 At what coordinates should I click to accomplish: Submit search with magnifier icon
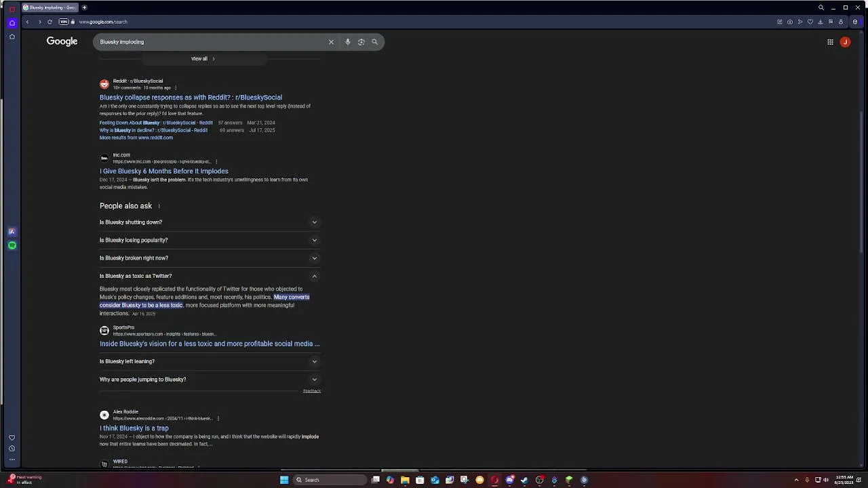[374, 42]
